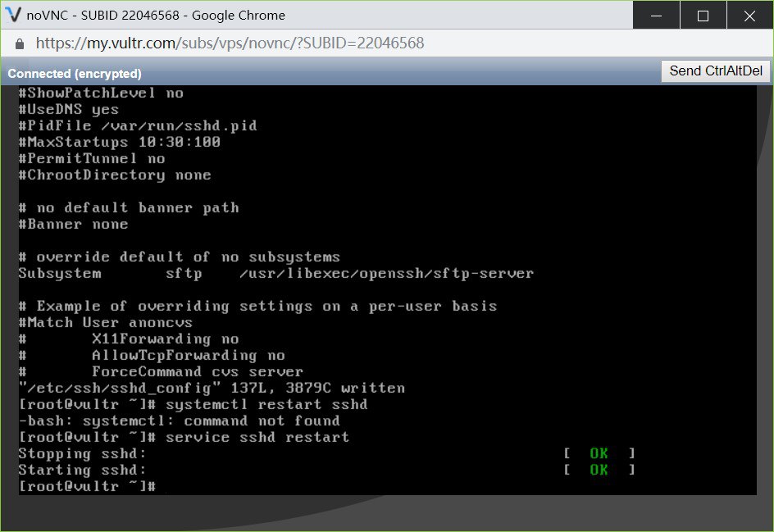The height and width of the screenshot is (532, 774).
Task: Click the 'systemctl restart sshd' command line
Action: point(266,404)
